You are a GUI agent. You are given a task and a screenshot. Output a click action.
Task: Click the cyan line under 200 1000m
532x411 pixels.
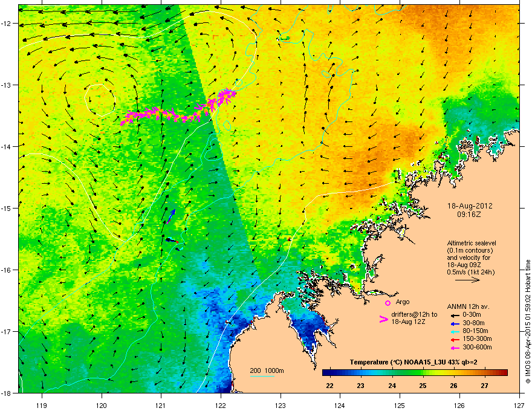click(262, 376)
